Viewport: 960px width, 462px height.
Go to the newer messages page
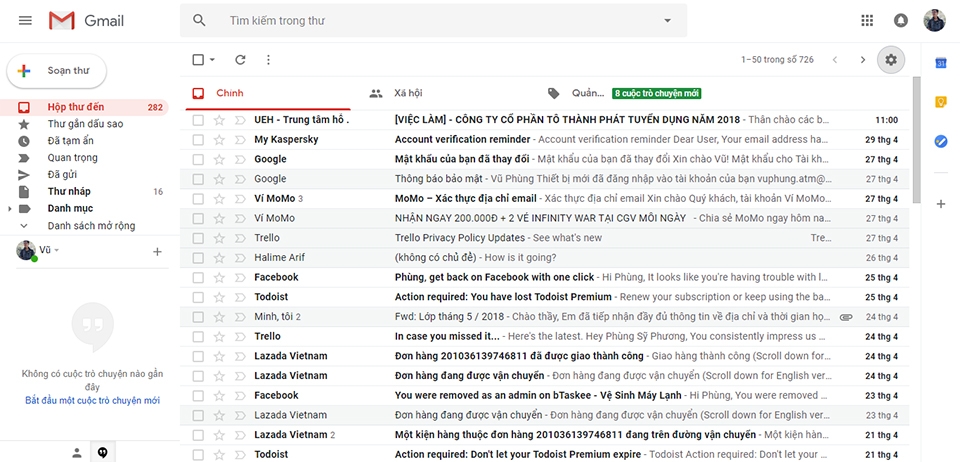(834, 59)
